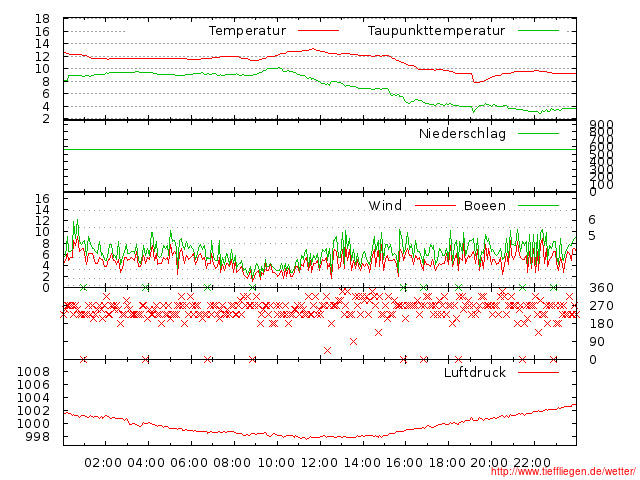Click the Temperatur legend label

coord(247,31)
